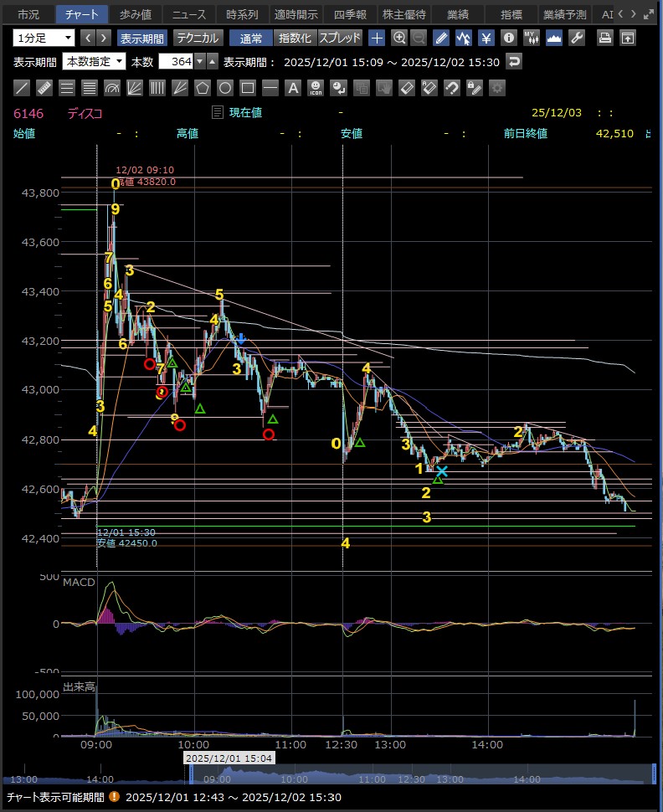Toggle the yen price display button

click(486, 38)
